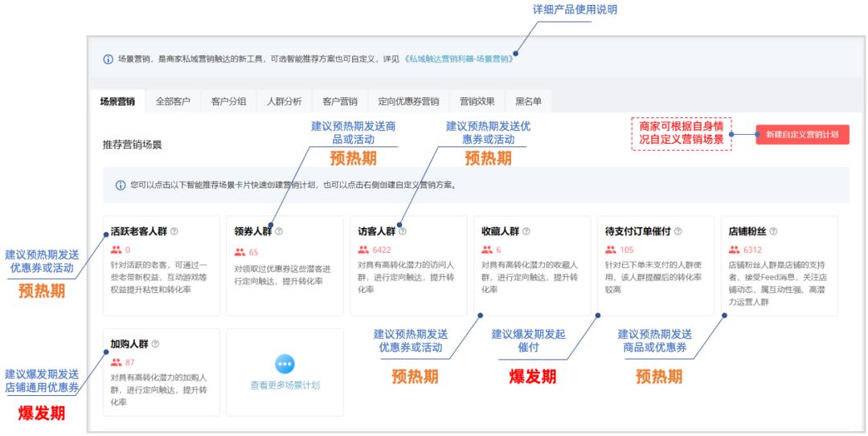Click the 活跃老客人群 card description text
Screen dimensions: 868x436
click(x=158, y=277)
